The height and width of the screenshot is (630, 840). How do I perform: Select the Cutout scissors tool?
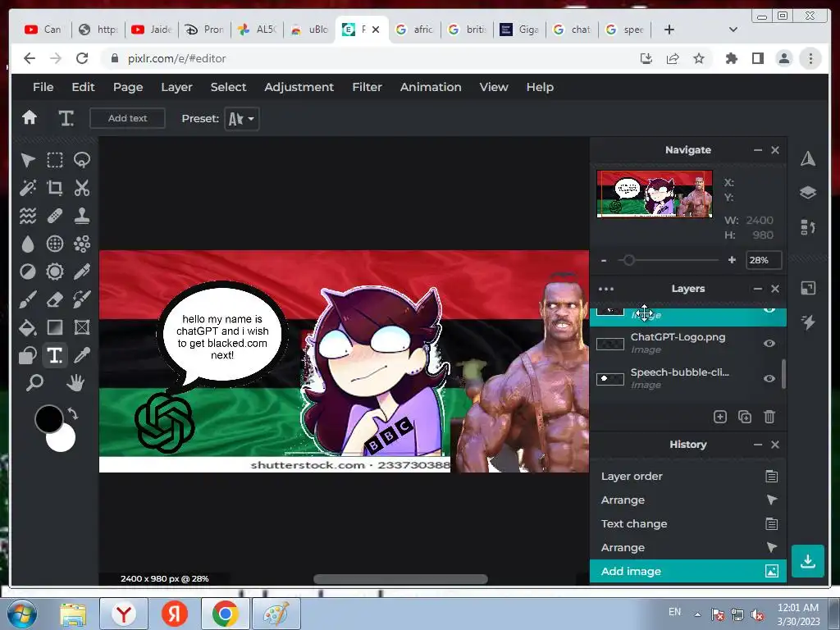(x=81, y=188)
